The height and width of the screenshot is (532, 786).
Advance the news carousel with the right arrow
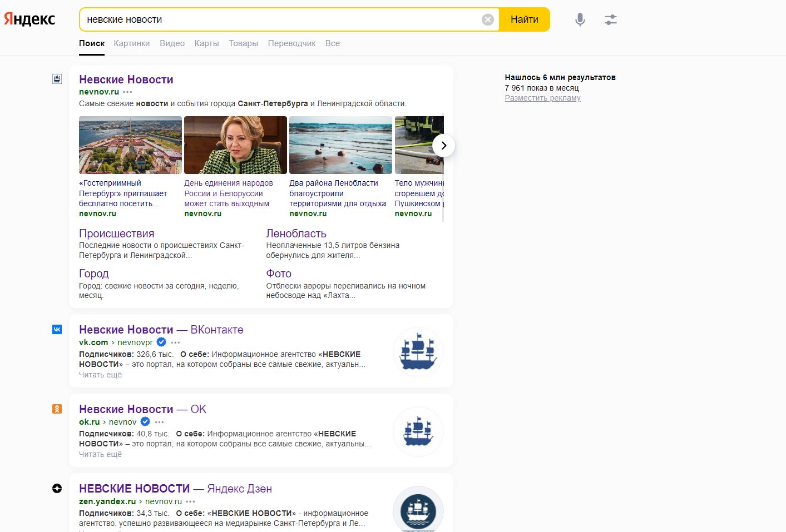click(444, 145)
